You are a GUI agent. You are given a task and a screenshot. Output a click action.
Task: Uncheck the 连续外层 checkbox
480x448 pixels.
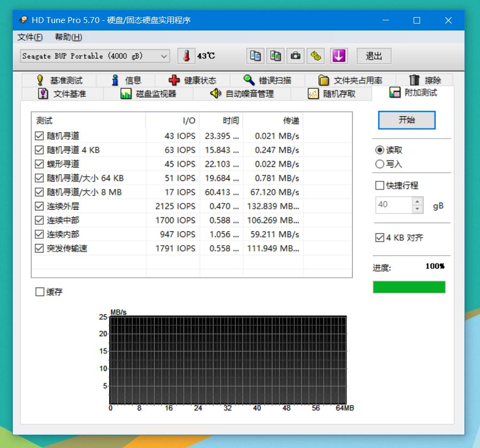pyautogui.click(x=39, y=206)
